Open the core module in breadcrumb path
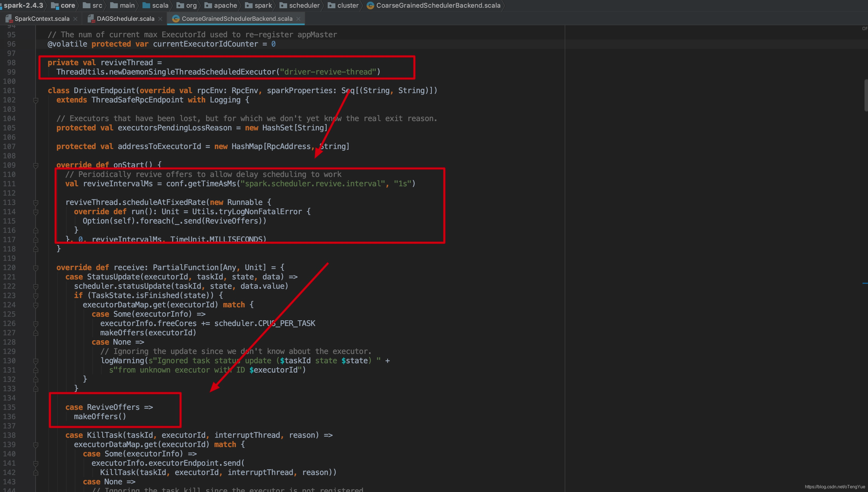This screenshot has height=492, width=868. click(63, 5)
